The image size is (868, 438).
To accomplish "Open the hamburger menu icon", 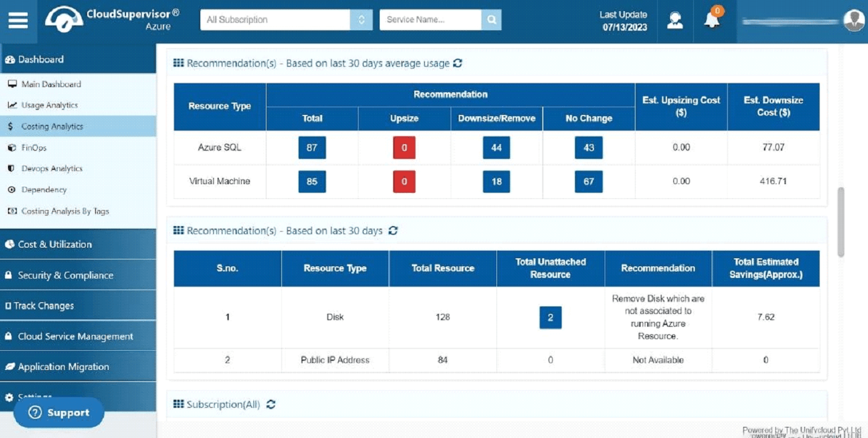I will [x=18, y=20].
